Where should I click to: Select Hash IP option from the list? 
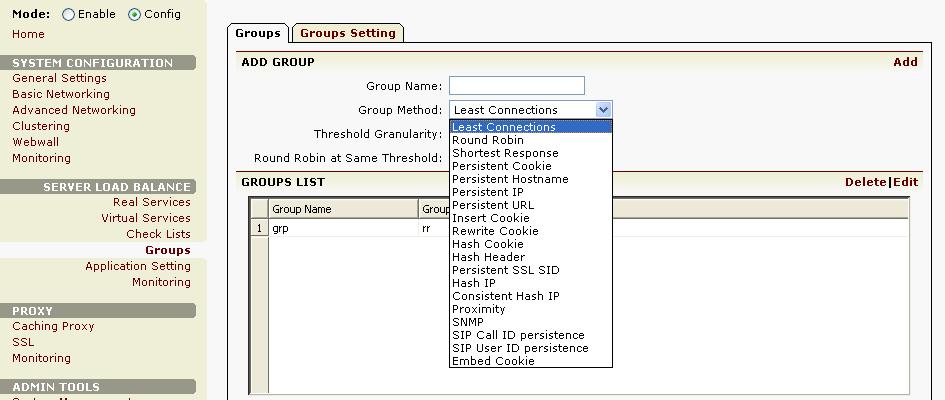click(473, 283)
